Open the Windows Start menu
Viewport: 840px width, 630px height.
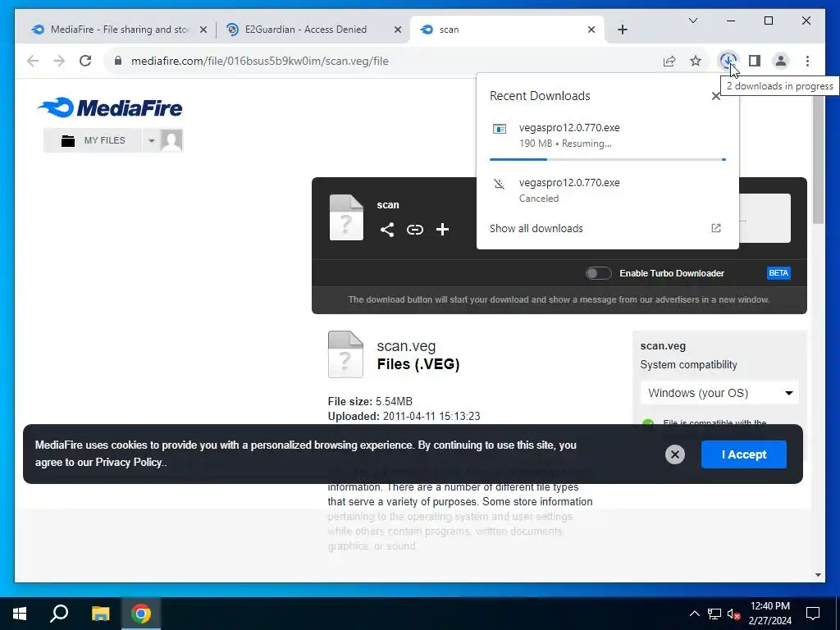[x=20, y=614]
